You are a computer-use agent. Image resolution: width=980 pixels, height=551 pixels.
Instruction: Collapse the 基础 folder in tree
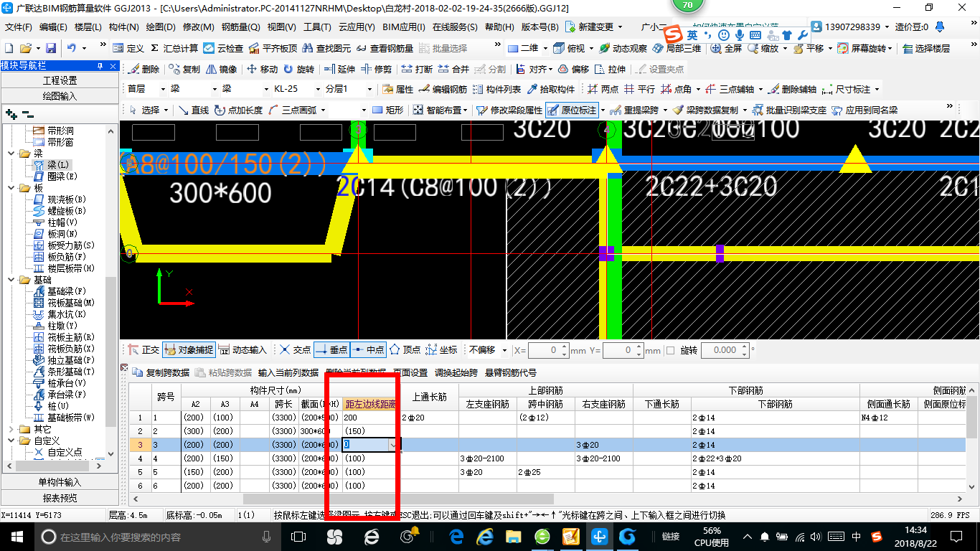click(x=11, y=280)
